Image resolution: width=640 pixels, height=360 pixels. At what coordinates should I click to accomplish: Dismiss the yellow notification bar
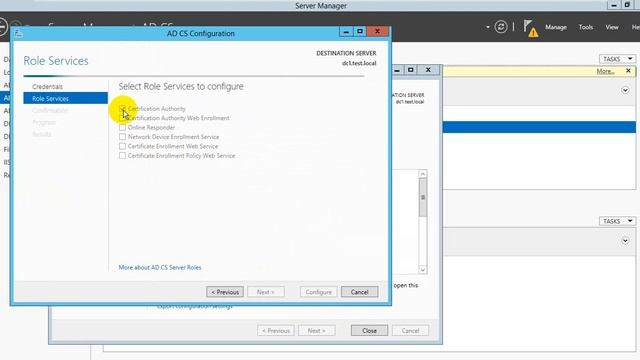(x=629, y=71)
